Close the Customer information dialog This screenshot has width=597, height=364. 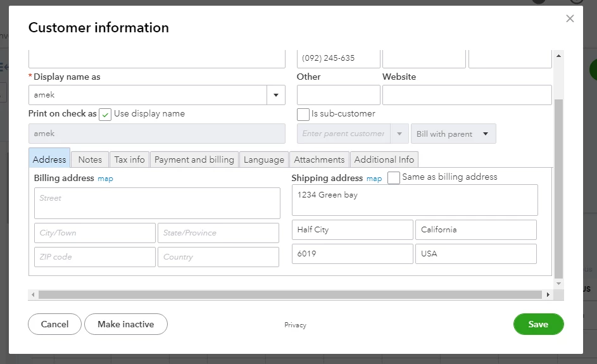click(570, 18)
